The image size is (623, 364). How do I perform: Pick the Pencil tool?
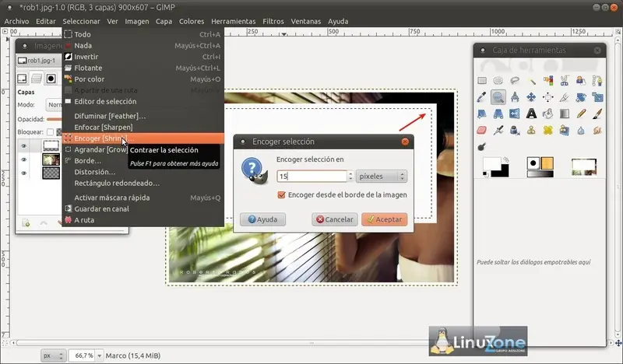tap(581, 114)
